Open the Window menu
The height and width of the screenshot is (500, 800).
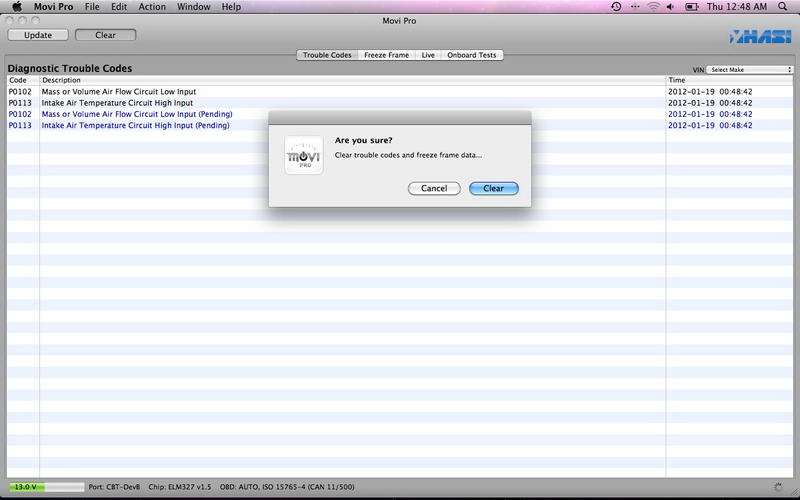click(194, 7)
